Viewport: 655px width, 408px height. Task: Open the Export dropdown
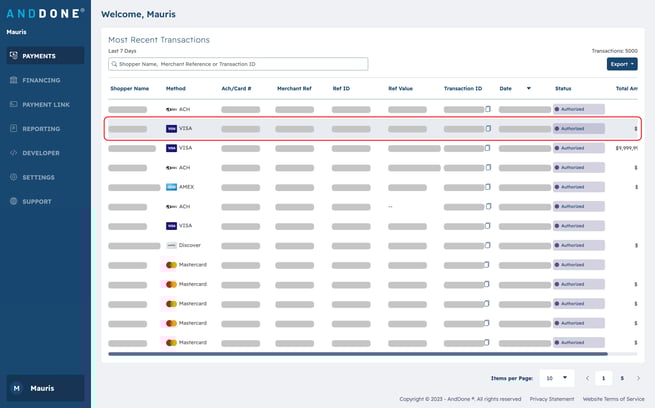[x=621, y=64]
